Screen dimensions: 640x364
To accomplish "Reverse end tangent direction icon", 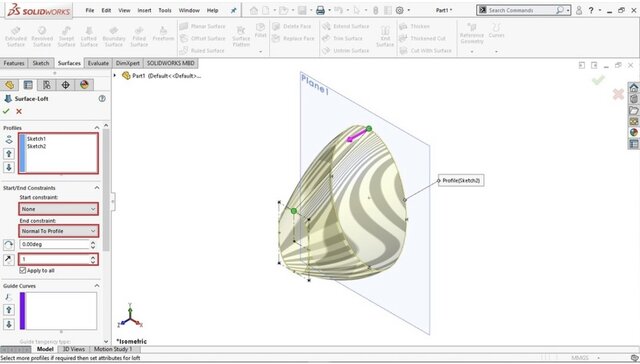I will 9,259.
